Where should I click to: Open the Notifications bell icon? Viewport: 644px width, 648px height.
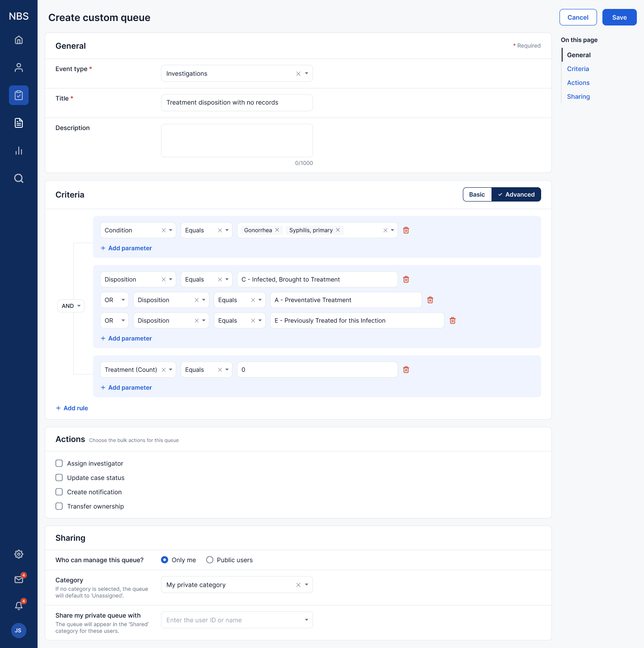19,606
